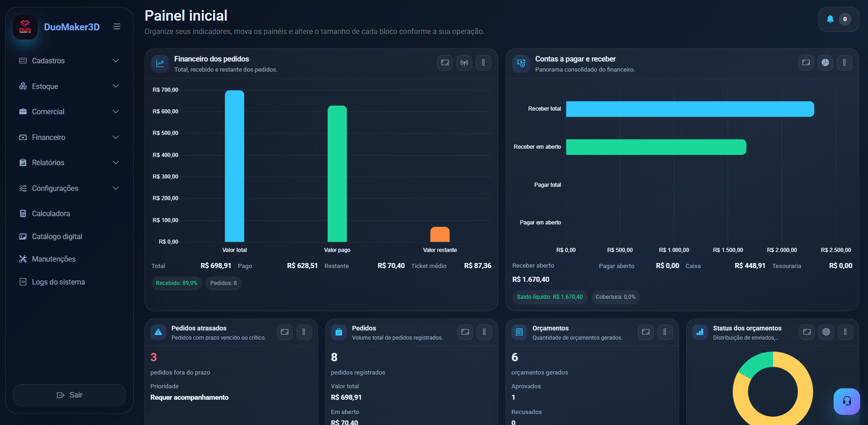The height and width of the screenshot is (425, 868).
Task: Go to Manutenções
Action: coord(69,259)
